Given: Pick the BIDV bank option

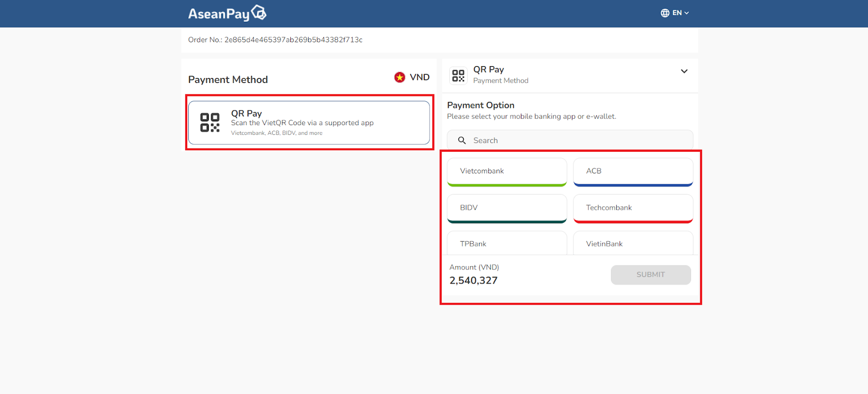Looking at the screenshot, I should pos(507,208).
